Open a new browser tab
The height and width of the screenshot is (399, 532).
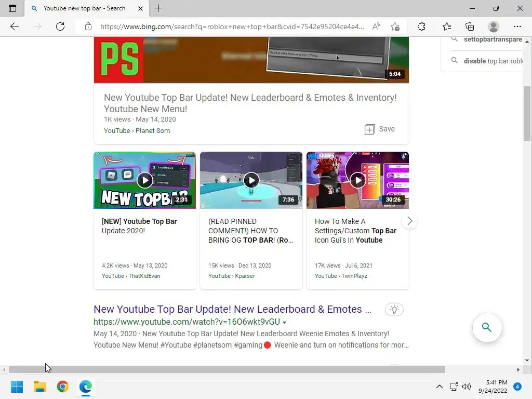click(x=158, y=8)
